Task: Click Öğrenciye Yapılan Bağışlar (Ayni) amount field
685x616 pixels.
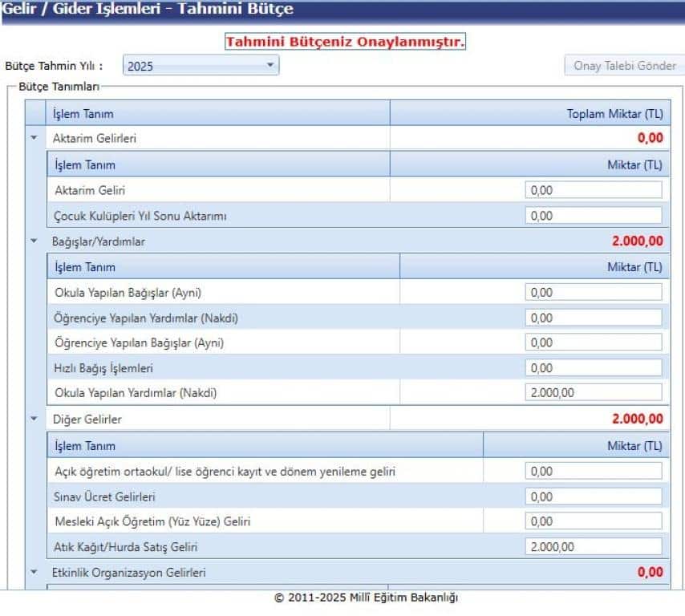Action: click(x=594, y=342)
